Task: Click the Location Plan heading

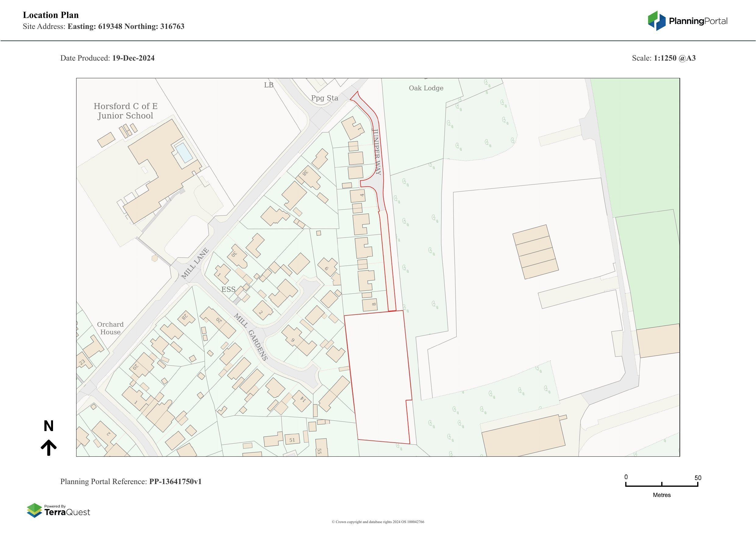Action: click(x=51, y=15)
